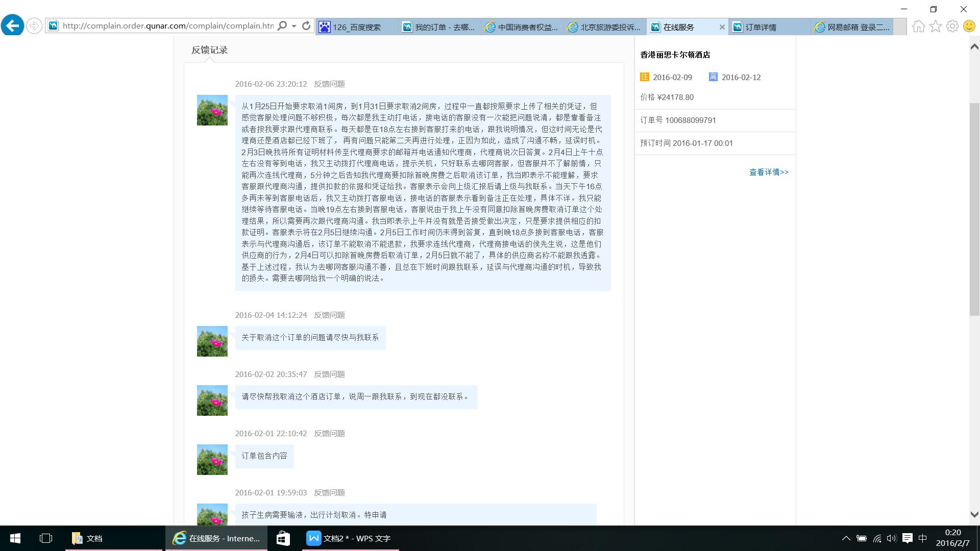The height and width of the screenshot is (551, 980).
Task: Open Windows Store taskbar icon
Action: (x=283, y=538)
